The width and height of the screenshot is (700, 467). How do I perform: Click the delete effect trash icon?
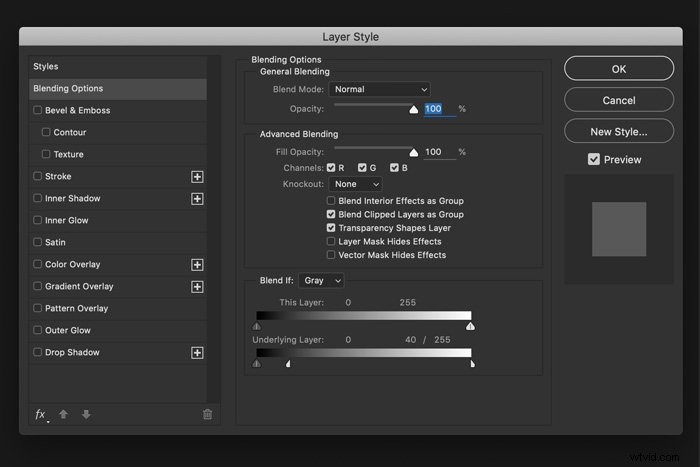click(x=207, y=414)
